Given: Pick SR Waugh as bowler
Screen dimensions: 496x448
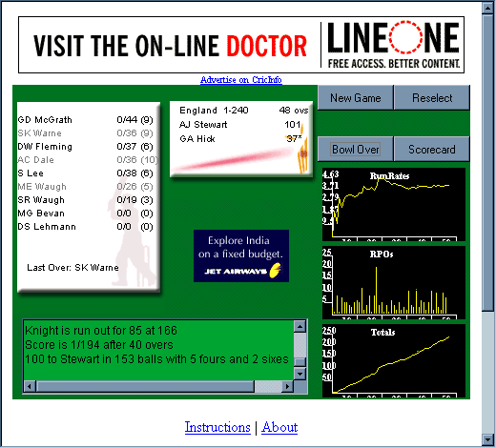Looking at the screenshot, I should pyautogui.click(x=86, y=200).
